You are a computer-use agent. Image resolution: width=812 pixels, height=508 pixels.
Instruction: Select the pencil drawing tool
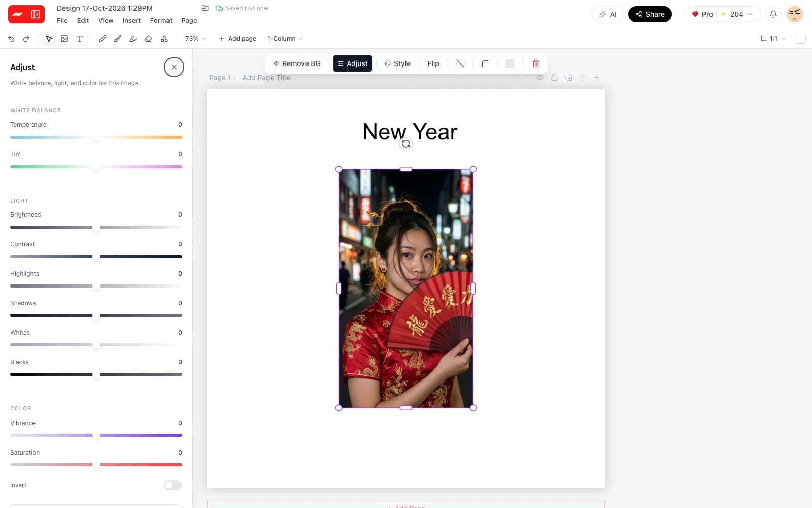pos(103,39)
